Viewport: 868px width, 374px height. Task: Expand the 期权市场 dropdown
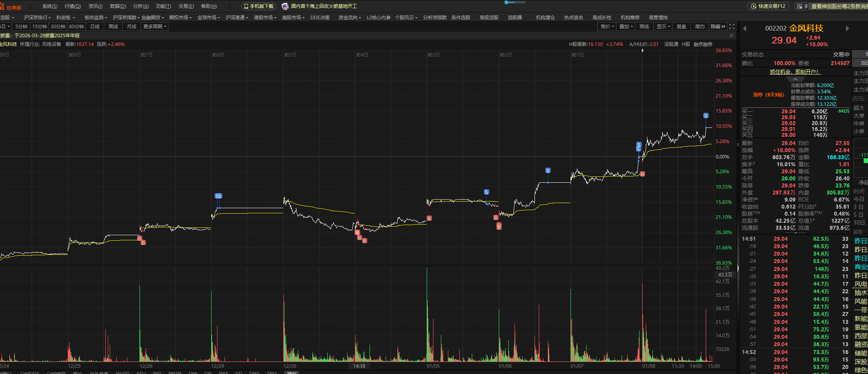coord(181,18)
